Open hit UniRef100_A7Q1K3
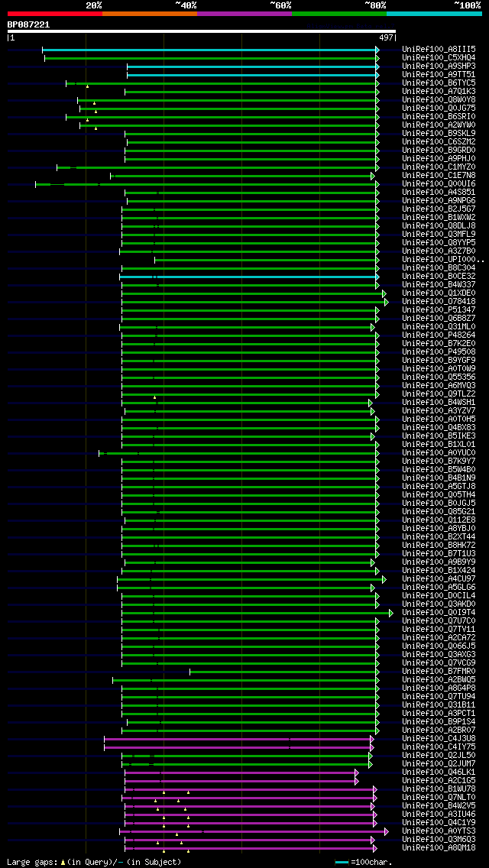This screenshot has width=489, height=868. tap(439, 92)
